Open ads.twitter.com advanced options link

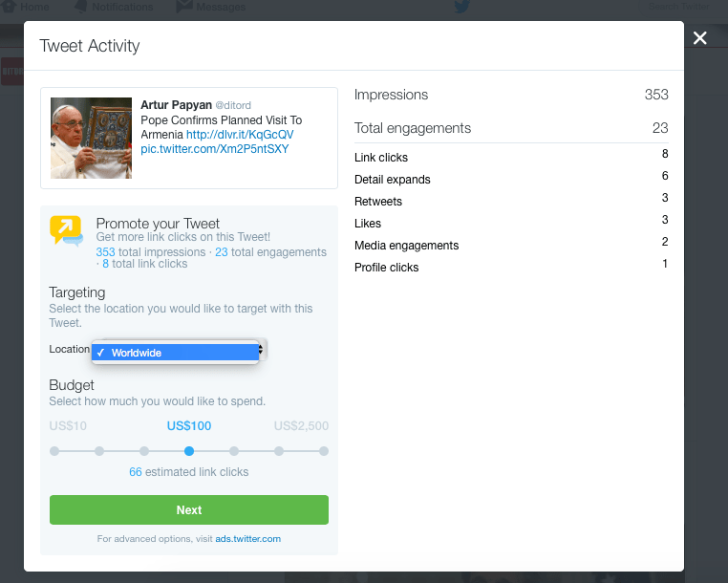248,539
